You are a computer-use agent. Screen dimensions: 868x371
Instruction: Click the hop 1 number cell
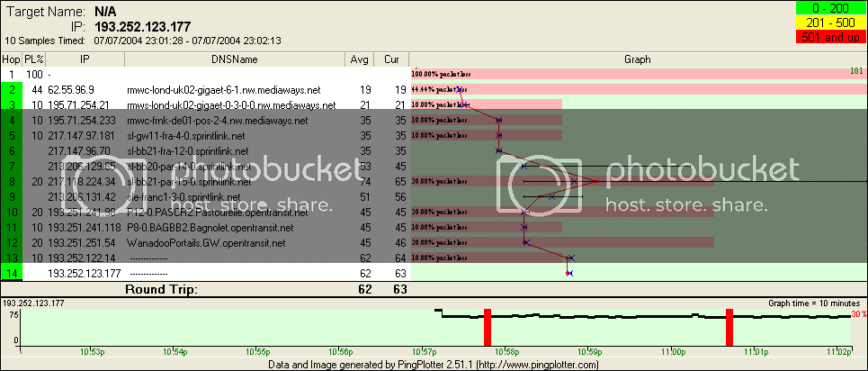13,74
